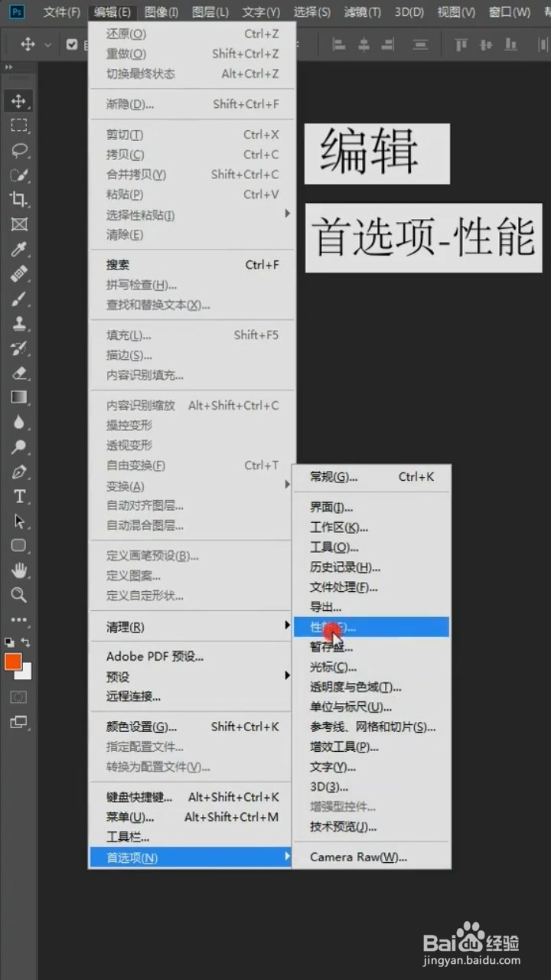The width and height of the screenshot is (551, 980).
Task: Open the 图像(I) menu
Action: [x=161, y=12]
